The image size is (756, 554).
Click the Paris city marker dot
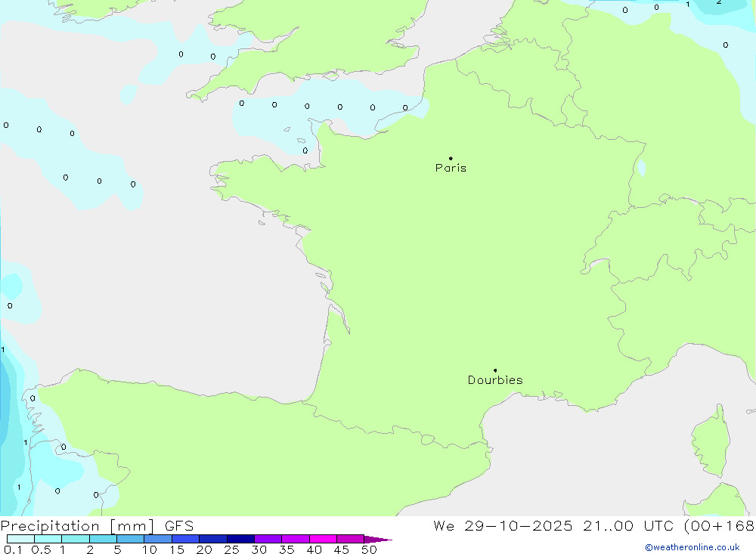451,158
